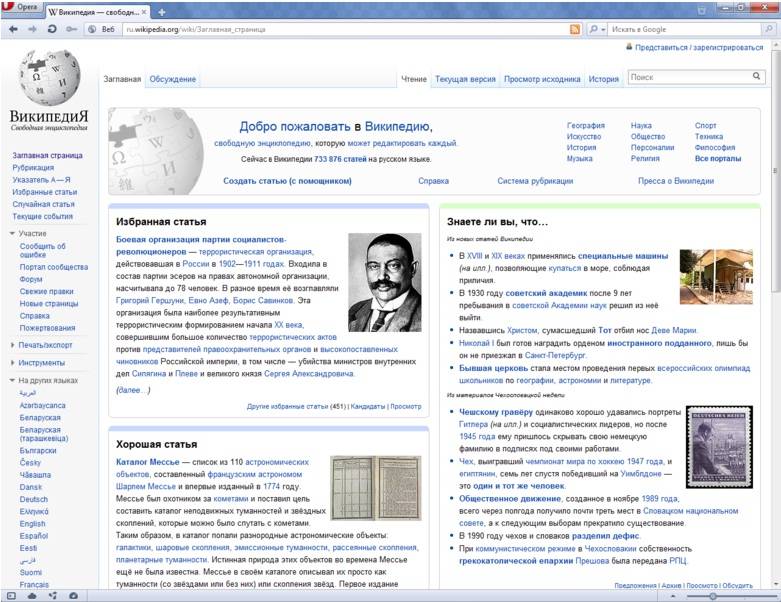
Task: Adjust the page zoom slider handle
Action: coord(713,596)
